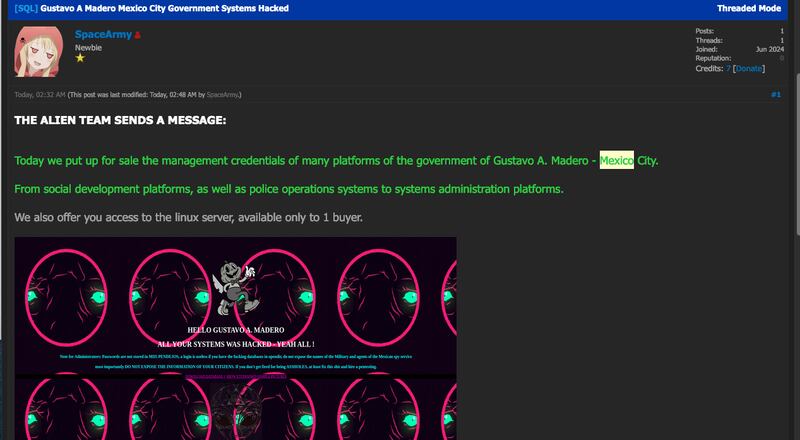Viewport: 800px width, 440px height.
Task: Click the [SQL] thread prefix
Action: (x=26, y=8)
